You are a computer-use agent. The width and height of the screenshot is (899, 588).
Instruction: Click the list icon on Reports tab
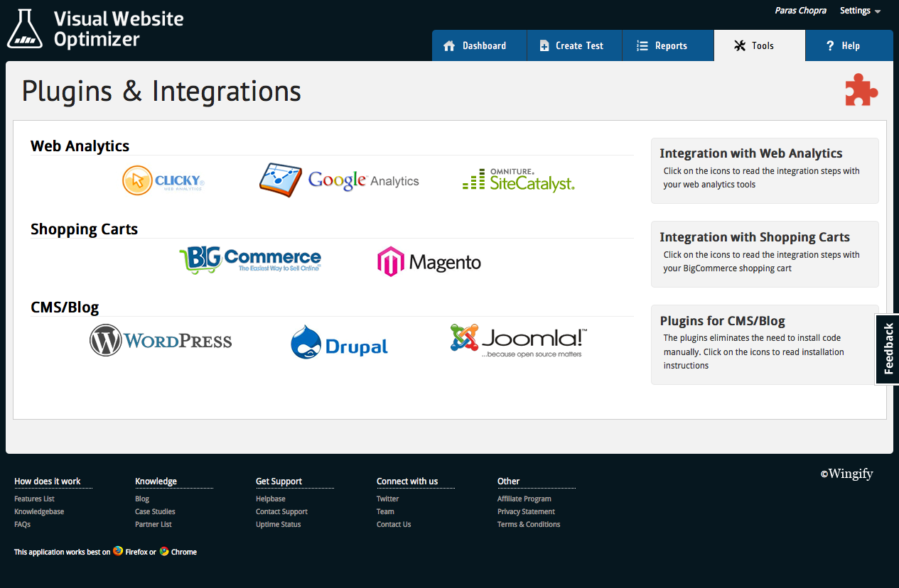tap(642, 46)
